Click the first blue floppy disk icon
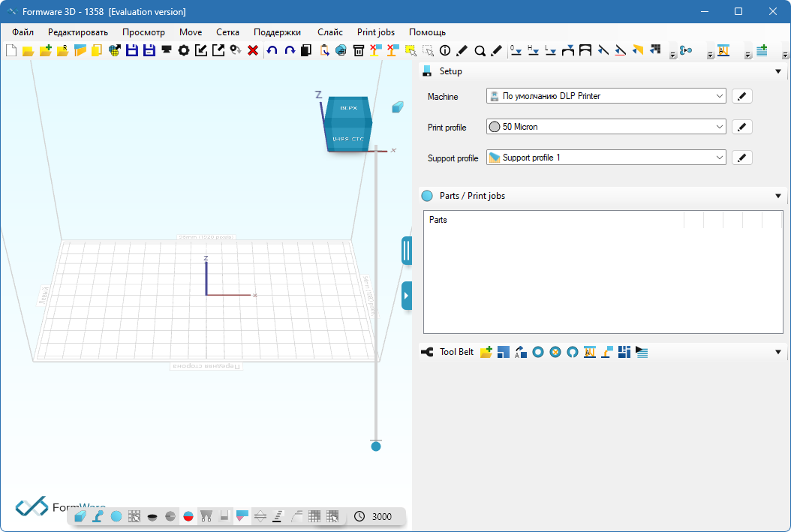This screenshot has width=791, height=532. click(131, 50)
